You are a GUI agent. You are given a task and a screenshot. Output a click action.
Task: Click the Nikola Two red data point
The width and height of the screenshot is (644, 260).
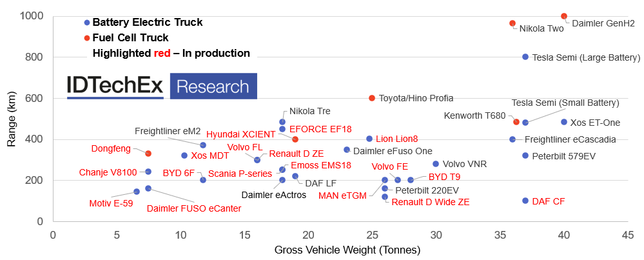point(512,23)
